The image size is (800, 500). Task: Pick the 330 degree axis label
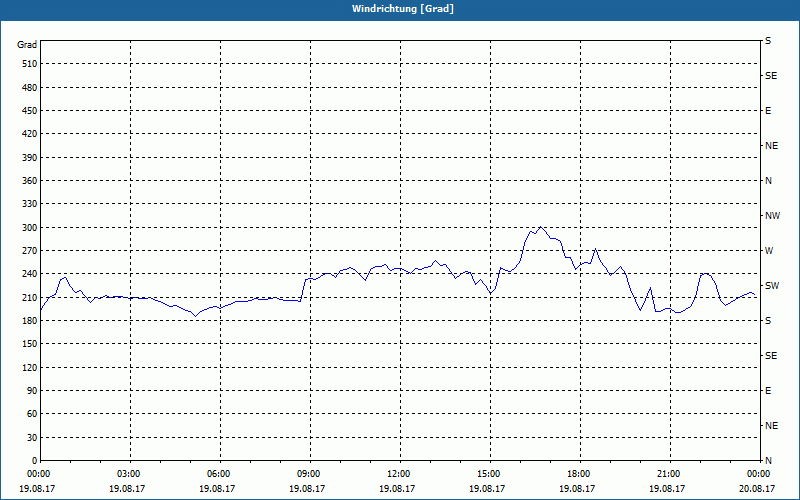29,204
